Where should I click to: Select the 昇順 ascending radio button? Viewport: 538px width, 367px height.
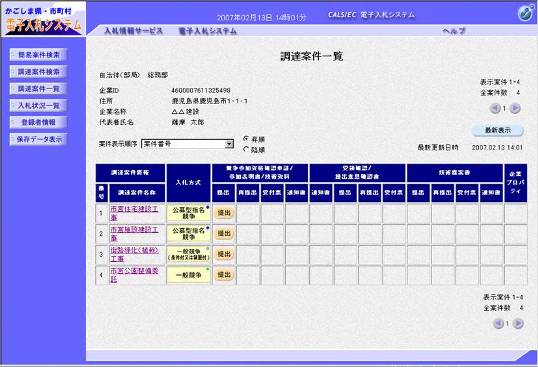[246, 139]
